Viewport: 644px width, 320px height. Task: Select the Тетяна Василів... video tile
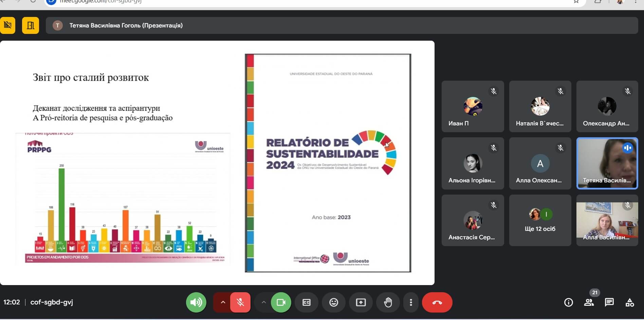pyautogui.click(x=607, y=163)
